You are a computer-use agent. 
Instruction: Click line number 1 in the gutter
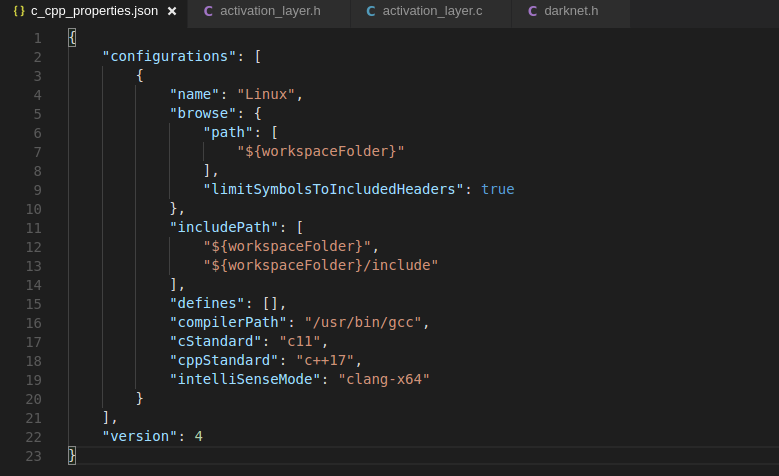coord(38,38)
